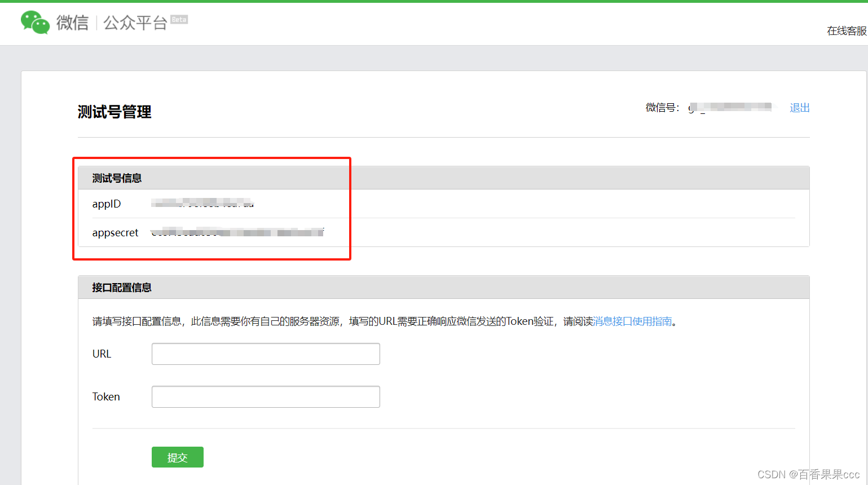Click the blurred appID value
The height and width of the screenshot is (485, 868).
point(202,203)
